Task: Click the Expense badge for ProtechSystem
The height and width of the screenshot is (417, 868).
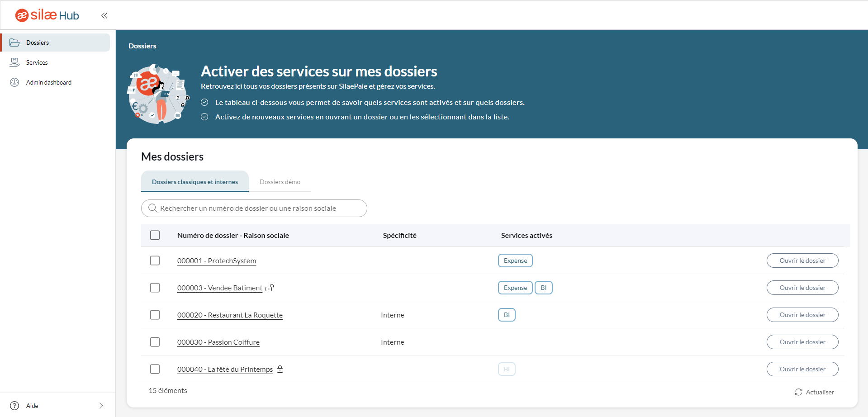Action: tap(515, 261)
